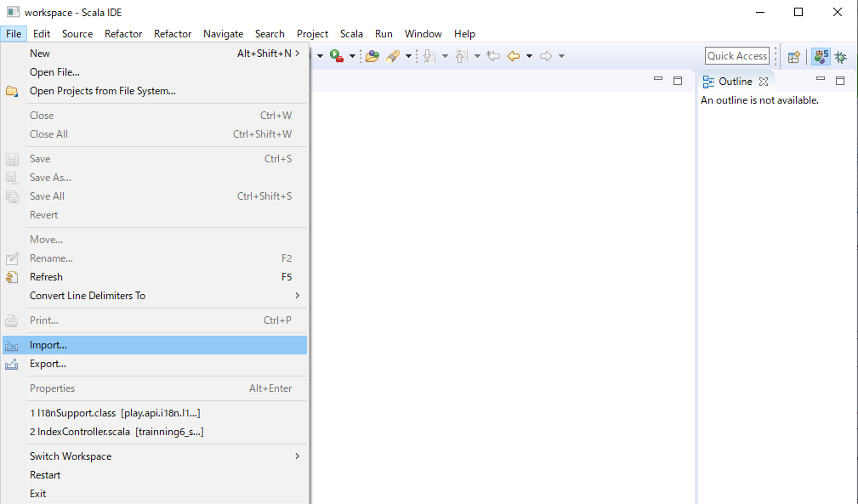The height and width of the screenshot is (504, 858).
Task: Expand the Switch Workspace submenu
Action: point(154,456)
